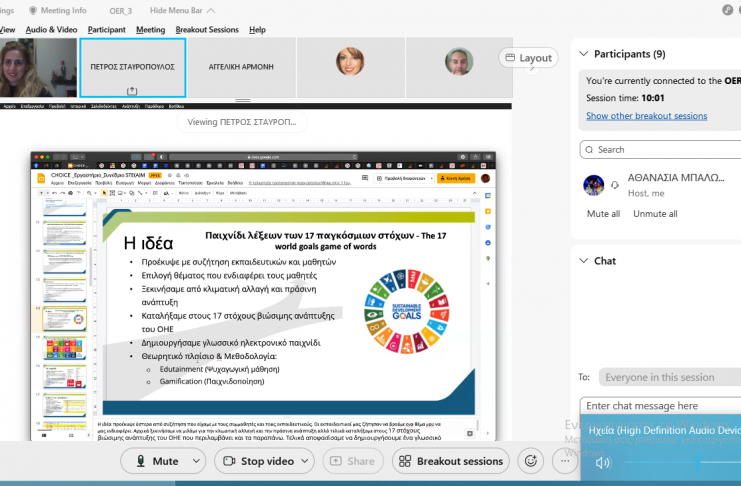Click the host avatar of ΑΘΑΝΑΣΙΑ ΜΠΑΛΩ
This screenshot has height=486, width=741.
click(594, 185)
